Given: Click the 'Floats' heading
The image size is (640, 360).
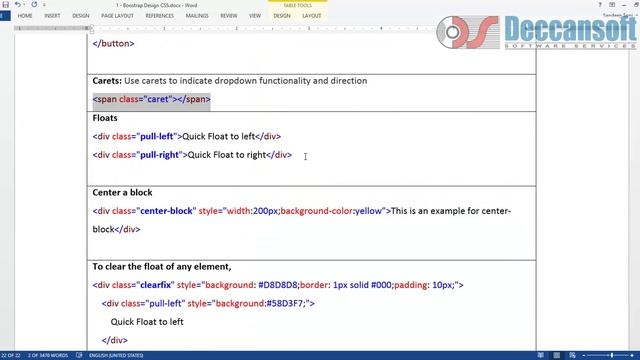Looking at the screenshot, I should 105,118.
